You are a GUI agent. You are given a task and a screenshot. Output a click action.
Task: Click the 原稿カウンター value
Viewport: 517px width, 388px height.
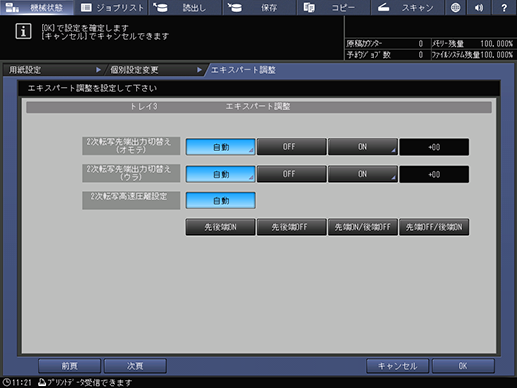(421, 44)
